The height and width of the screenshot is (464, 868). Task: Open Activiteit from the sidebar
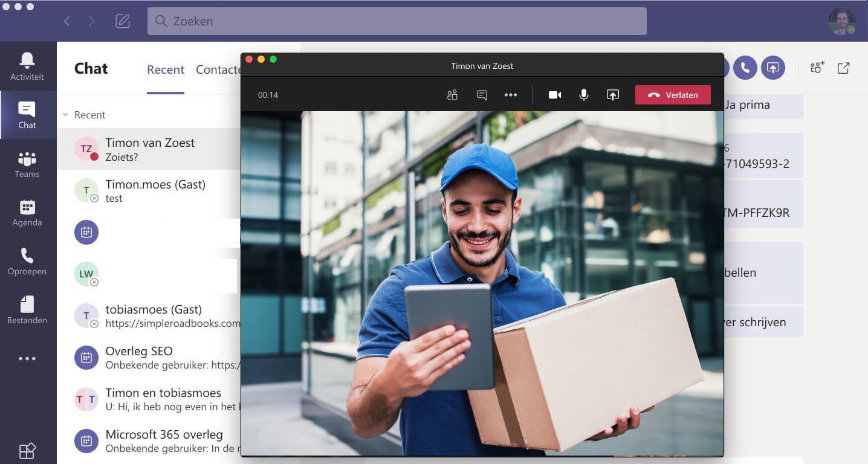pyautogui.click(x=27, y=65)
